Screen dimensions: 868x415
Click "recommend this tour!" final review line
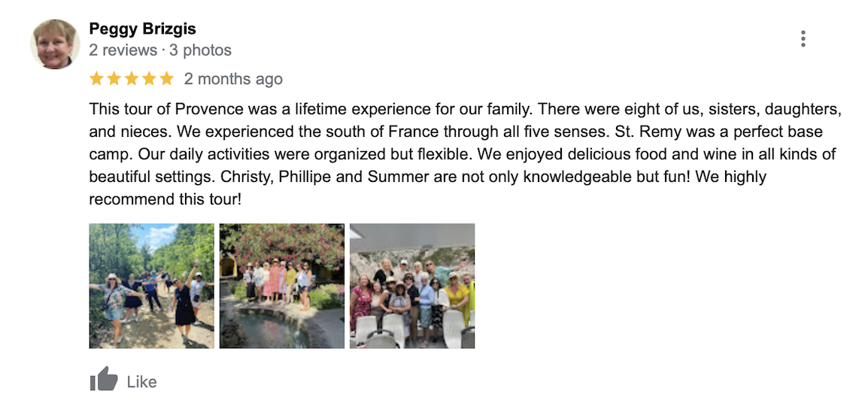[165, 199]
